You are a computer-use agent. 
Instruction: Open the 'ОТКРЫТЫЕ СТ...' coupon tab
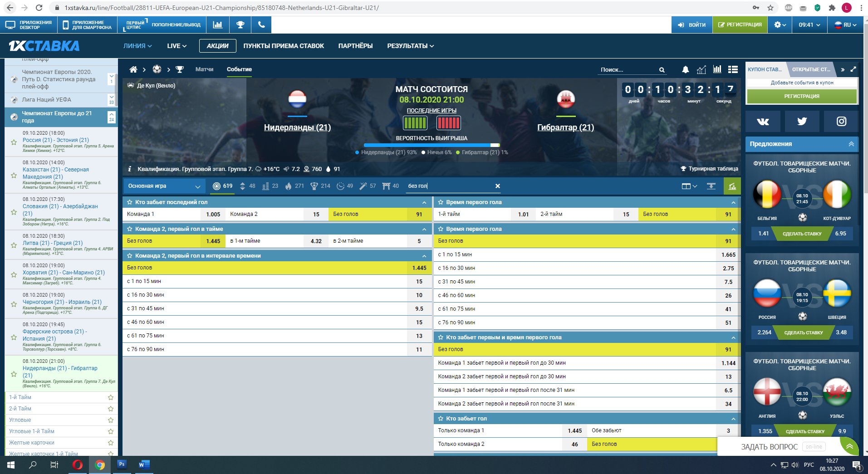pos(811,69)
